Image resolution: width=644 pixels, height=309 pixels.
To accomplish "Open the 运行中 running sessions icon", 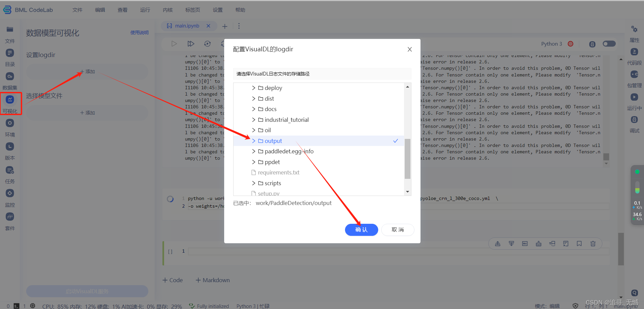I will coord(634,97).
